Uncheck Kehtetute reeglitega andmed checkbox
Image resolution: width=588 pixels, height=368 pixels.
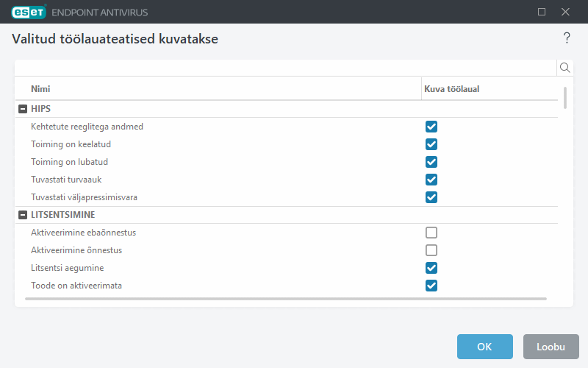point(431,127)
